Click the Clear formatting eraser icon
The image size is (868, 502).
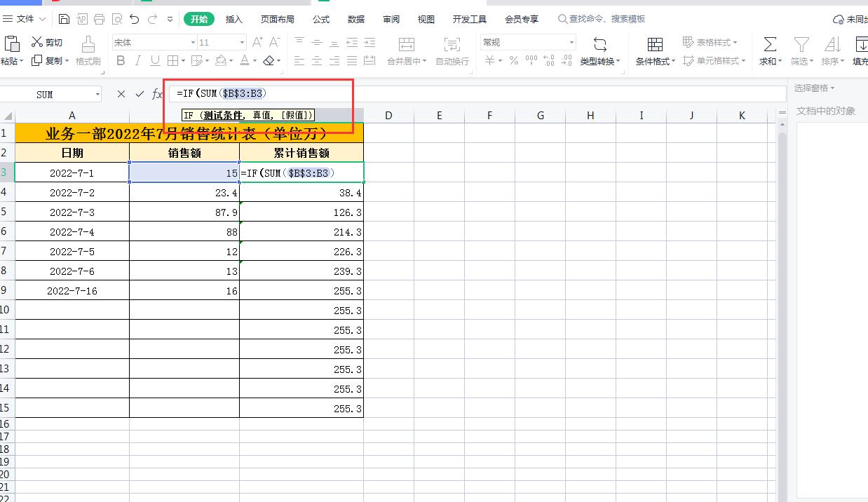click(269, 61)
